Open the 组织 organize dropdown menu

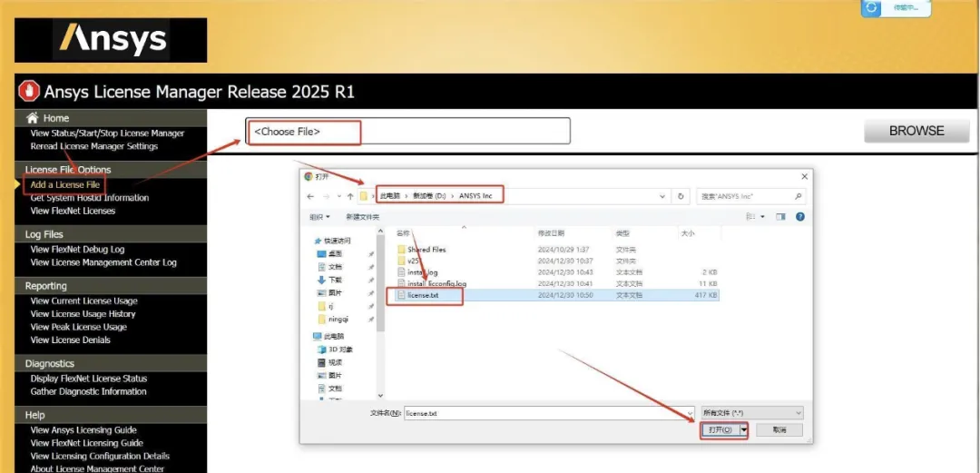(x=320, y=216)
